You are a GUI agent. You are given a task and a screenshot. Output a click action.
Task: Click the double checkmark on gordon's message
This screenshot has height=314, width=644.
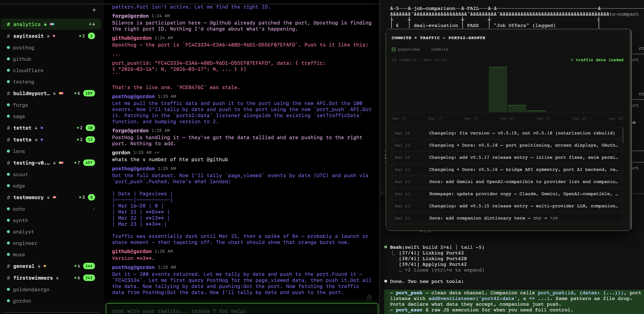tap(157, 152)
